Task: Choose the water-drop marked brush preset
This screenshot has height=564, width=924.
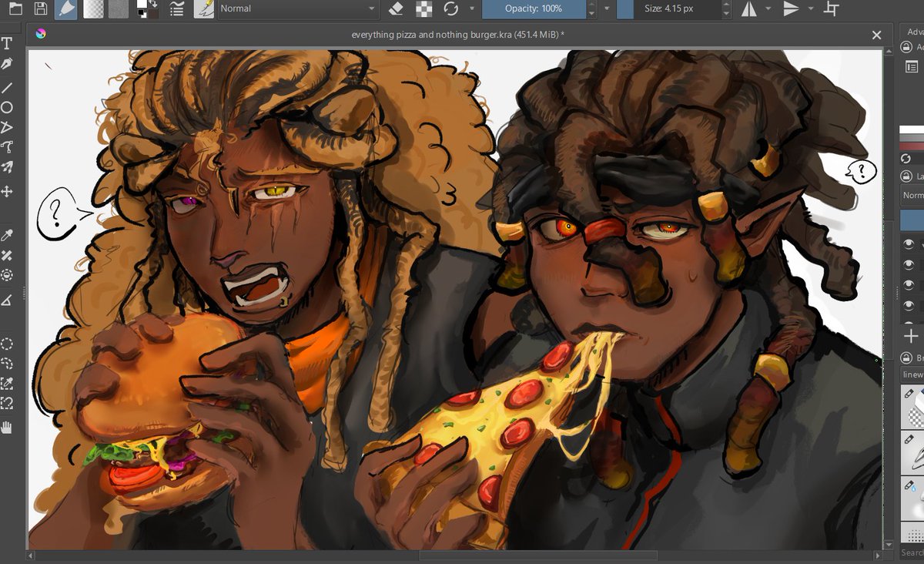Action: point(912,498)
